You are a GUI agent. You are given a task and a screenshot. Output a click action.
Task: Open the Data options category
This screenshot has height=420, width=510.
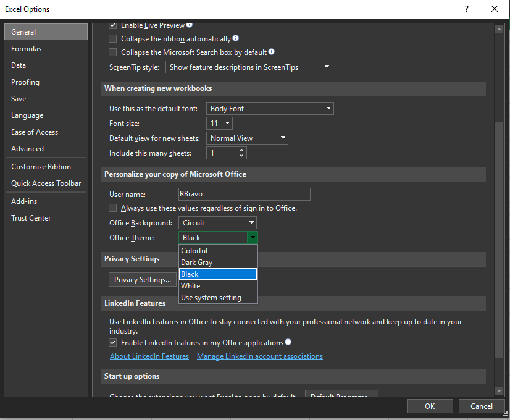click(x=46, y=65)
